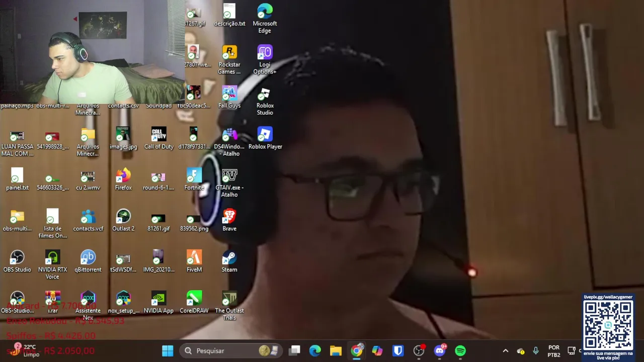Open Task View from the taskbar
The width and height of the screenshot is (644, 362).
(295, 350)
